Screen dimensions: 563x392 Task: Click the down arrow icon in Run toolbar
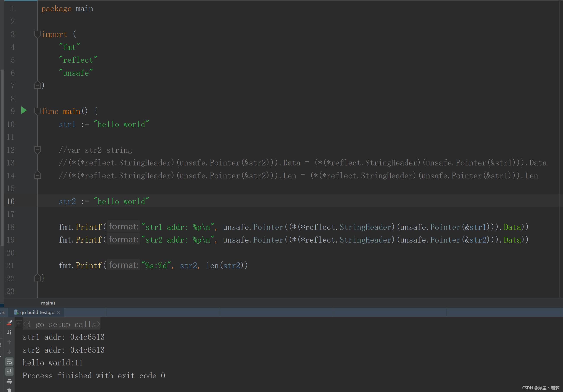tap(9, 352)
